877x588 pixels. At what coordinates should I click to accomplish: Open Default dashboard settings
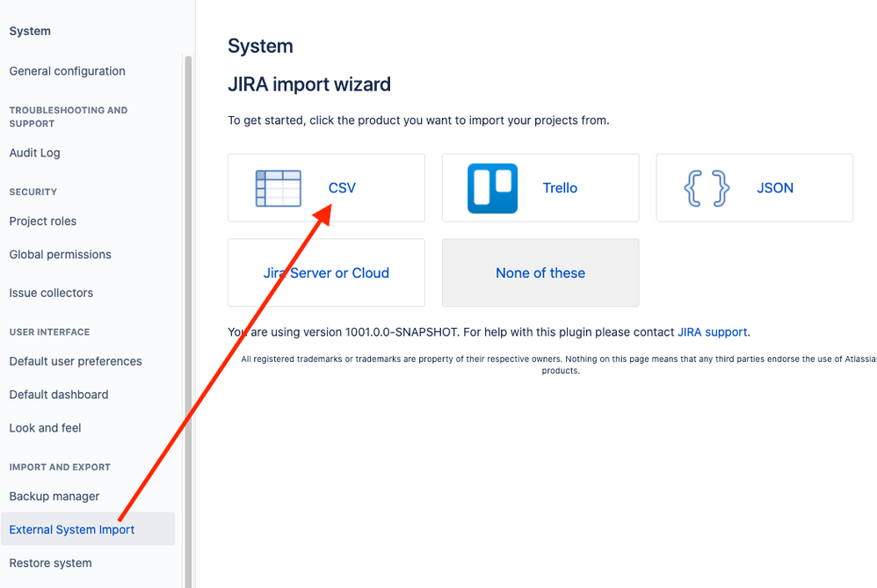pos(59,395)
